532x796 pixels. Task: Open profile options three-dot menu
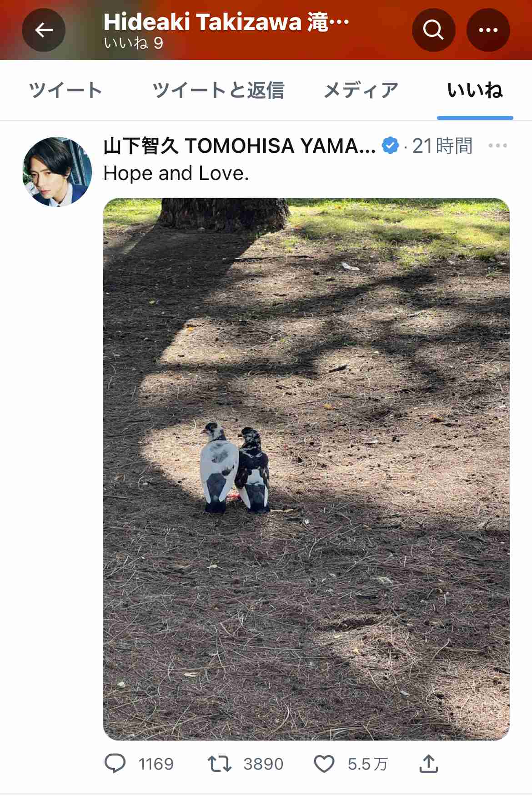pos(488,30)
